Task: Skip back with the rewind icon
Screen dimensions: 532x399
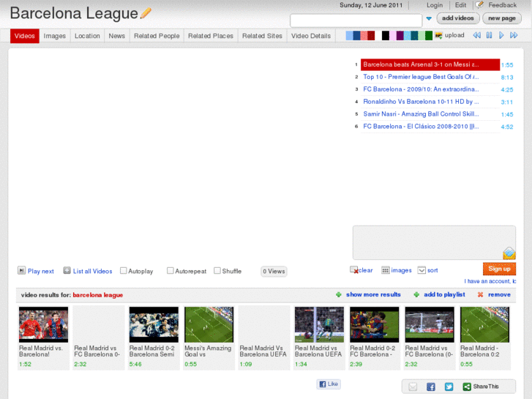Action: 477,35
